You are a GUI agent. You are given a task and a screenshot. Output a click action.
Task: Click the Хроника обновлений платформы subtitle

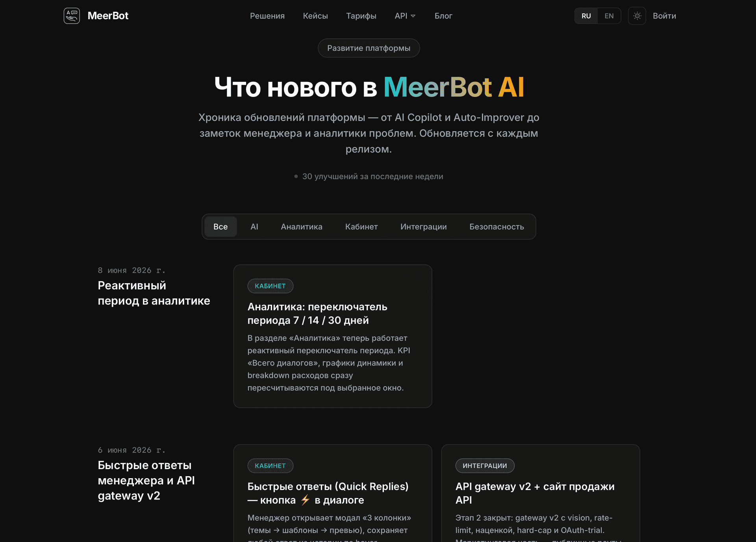point(369,133)
